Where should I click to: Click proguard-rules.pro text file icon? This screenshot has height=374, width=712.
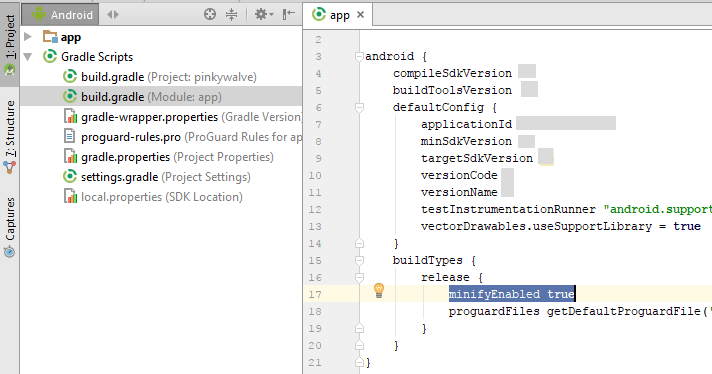69,136
